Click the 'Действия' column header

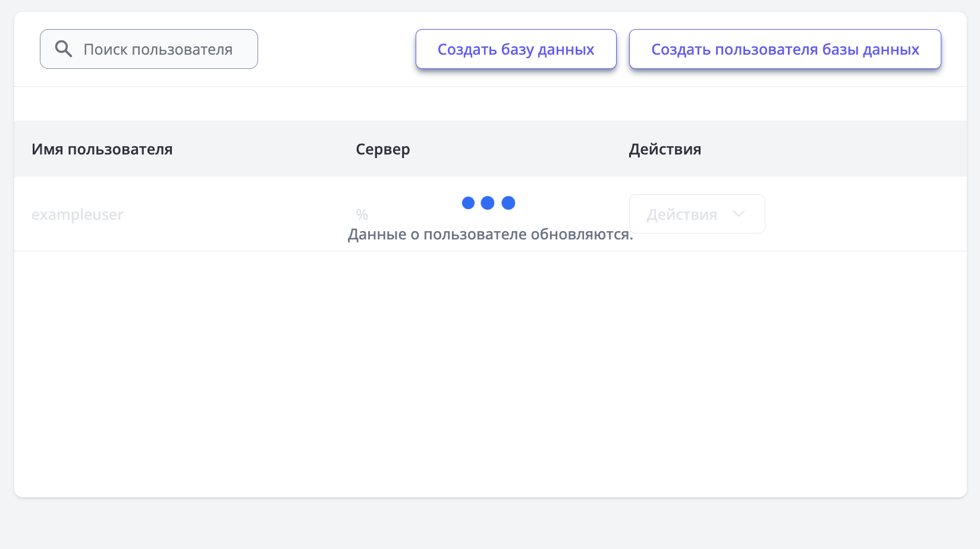coord(665,149)
